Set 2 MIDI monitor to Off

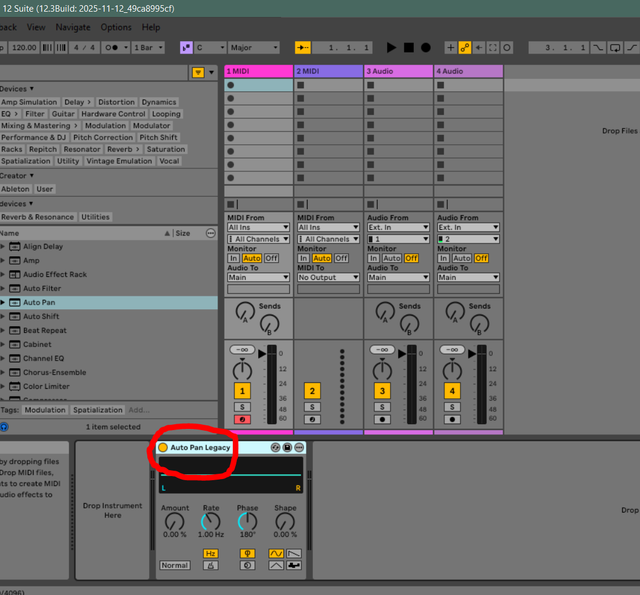341,258
